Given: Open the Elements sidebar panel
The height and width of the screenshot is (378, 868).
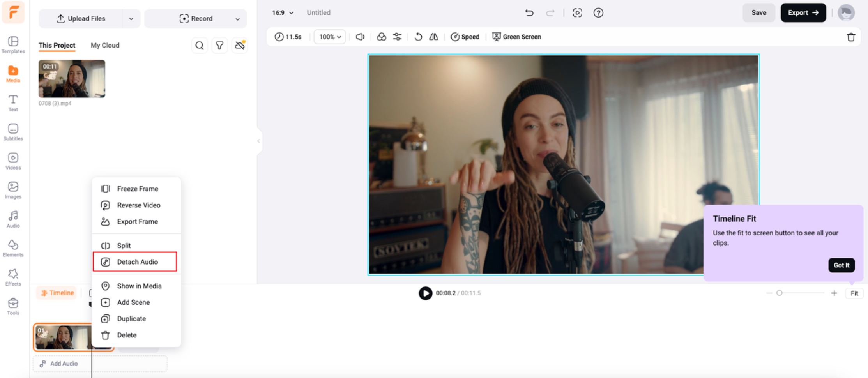Looking at the screenshot, I should tap(13, 248).
